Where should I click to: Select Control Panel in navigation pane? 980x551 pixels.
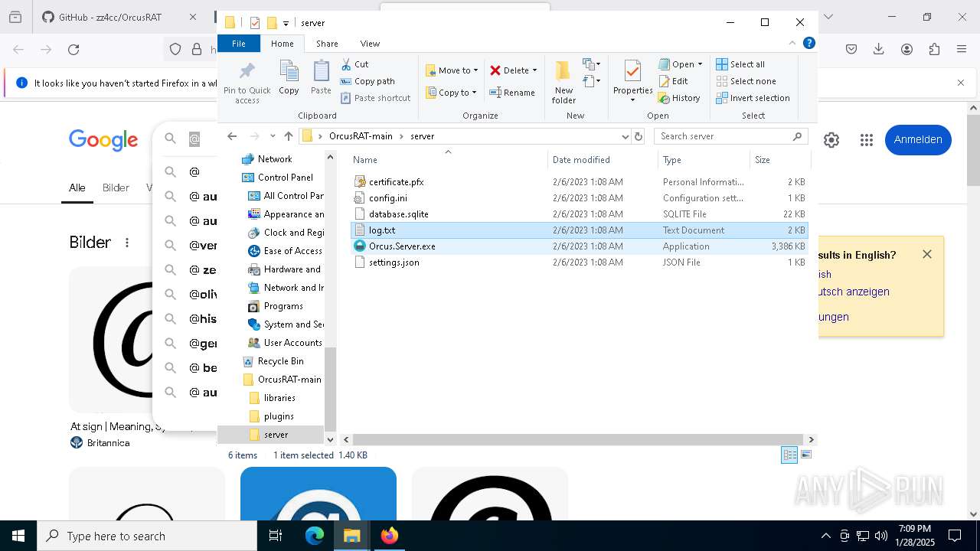(285, 178)
